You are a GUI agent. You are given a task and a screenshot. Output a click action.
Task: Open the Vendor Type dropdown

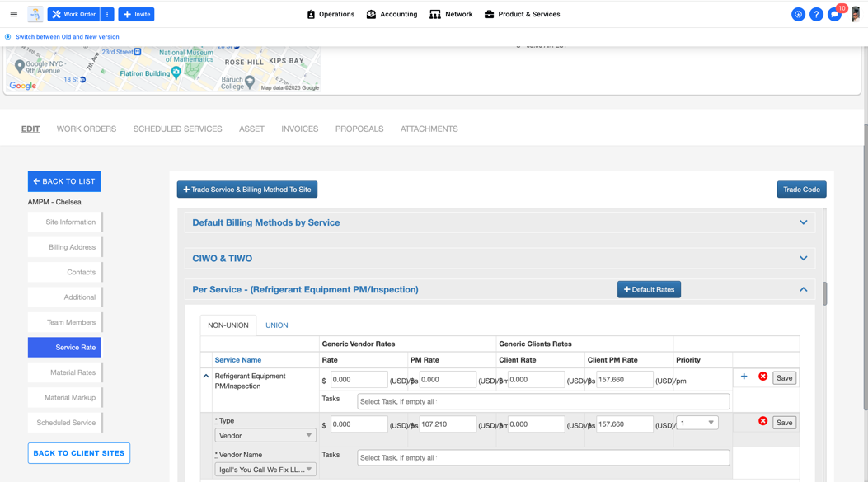264,434
